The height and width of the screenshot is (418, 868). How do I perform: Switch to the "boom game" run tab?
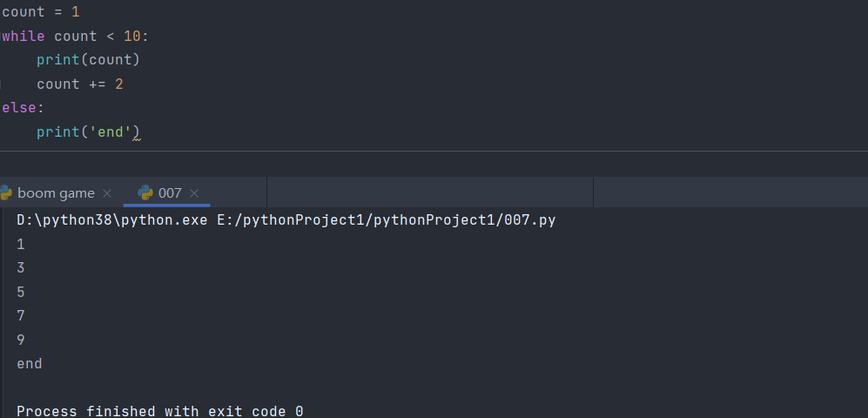coord(56,193)
